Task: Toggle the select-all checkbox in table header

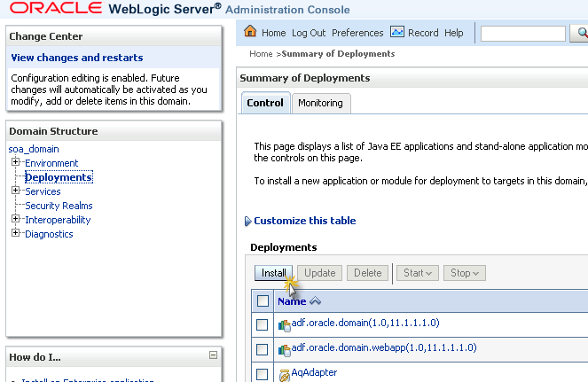Action: (263, 301)
